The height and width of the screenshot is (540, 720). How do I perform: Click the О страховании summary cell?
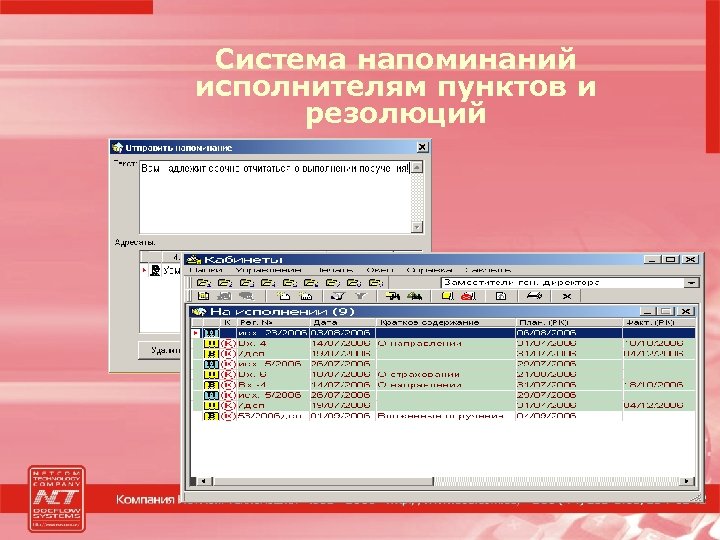pos(445,374)
